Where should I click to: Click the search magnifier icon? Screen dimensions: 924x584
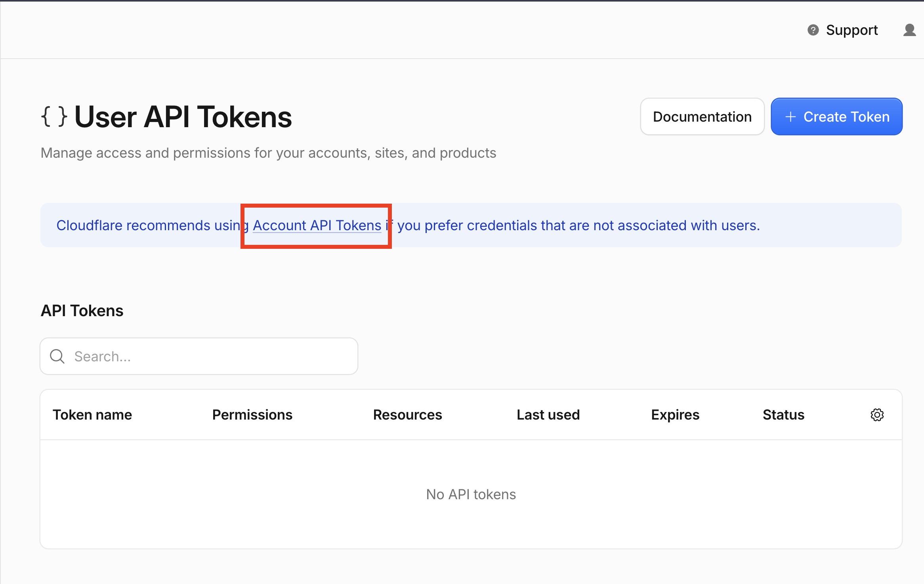[x=57, y=356]
